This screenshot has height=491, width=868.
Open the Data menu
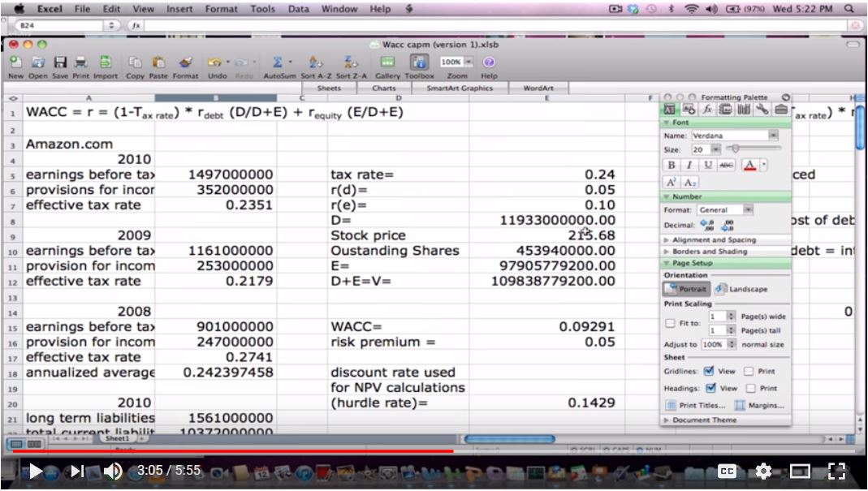(298, 9)
